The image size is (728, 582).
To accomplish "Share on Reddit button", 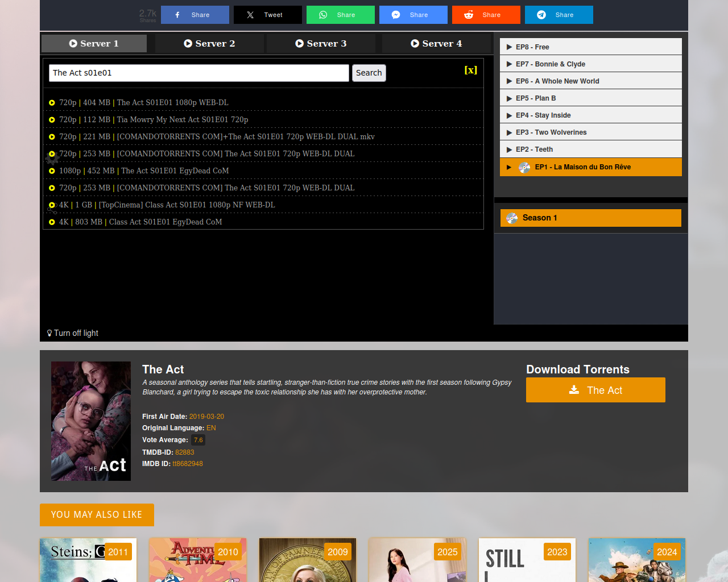I will [486, 15].
